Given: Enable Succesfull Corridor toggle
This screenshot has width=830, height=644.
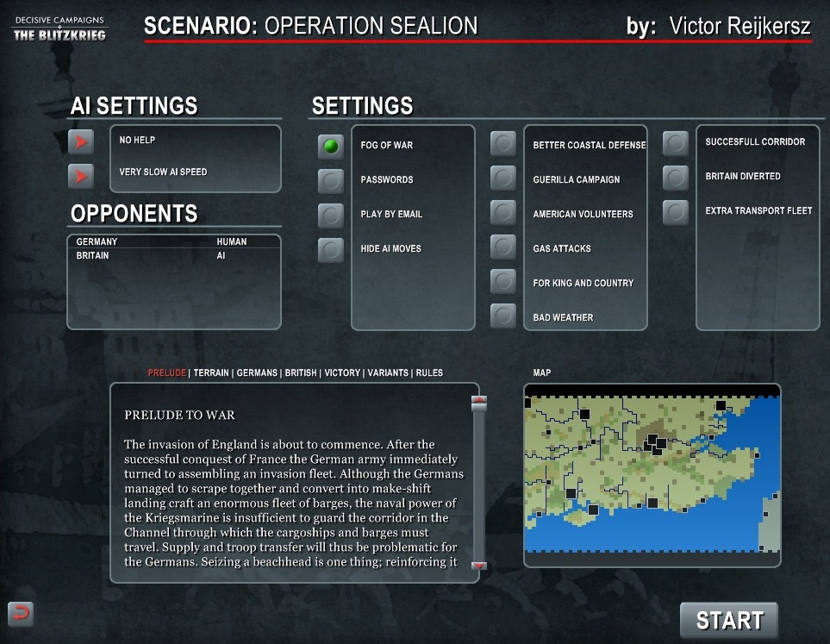Looking at the screenshot, I should [676, 143].
